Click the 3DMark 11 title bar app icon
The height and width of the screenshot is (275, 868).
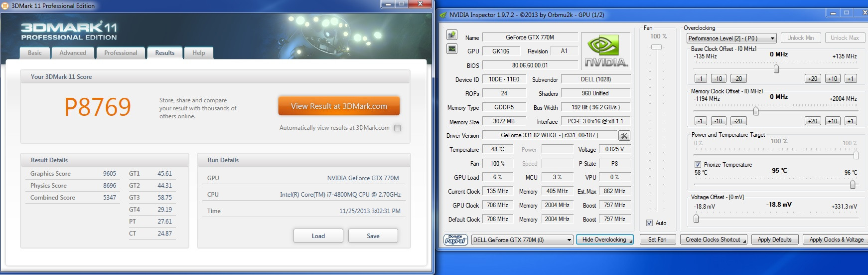coord(5,5)
